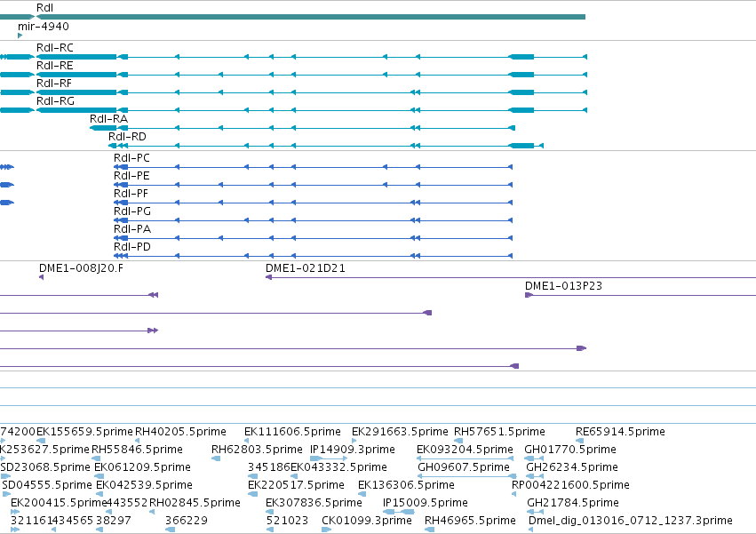This screenshot has width=756, height=534.
Task: Click the GH09607.5prime EST label
Action: coord(464,467)
